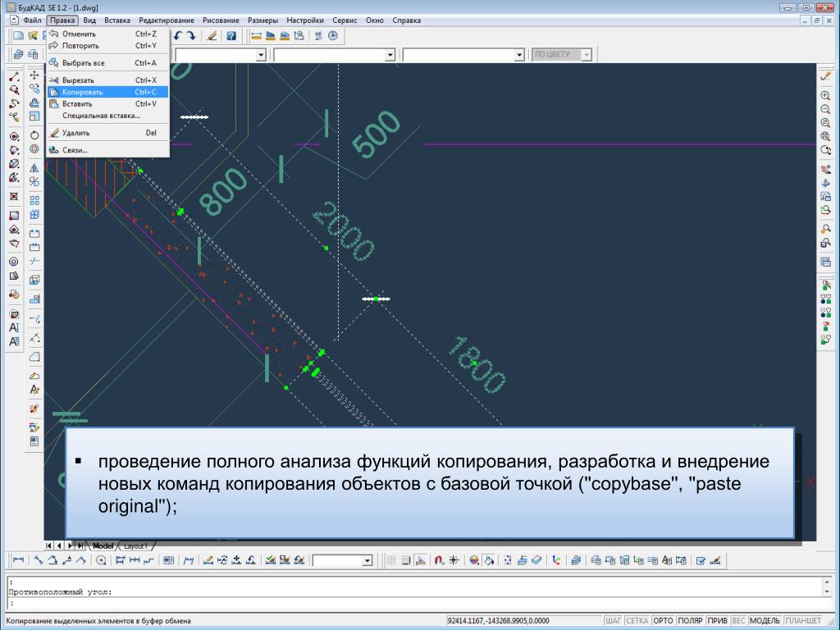This screenshot has height=630, width=840.
Task: Toggle ПРИВ object snap in the status bar
Action: (717, 620)
